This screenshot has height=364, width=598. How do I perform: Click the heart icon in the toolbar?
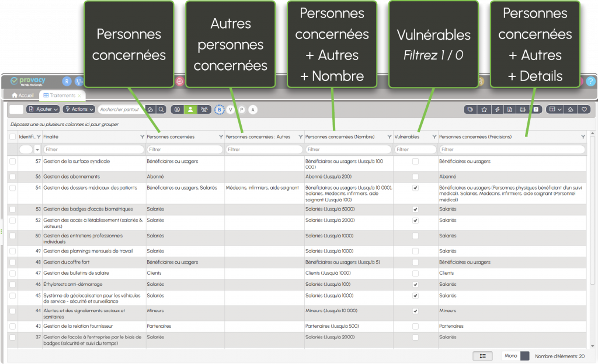[x=583, y=109]
